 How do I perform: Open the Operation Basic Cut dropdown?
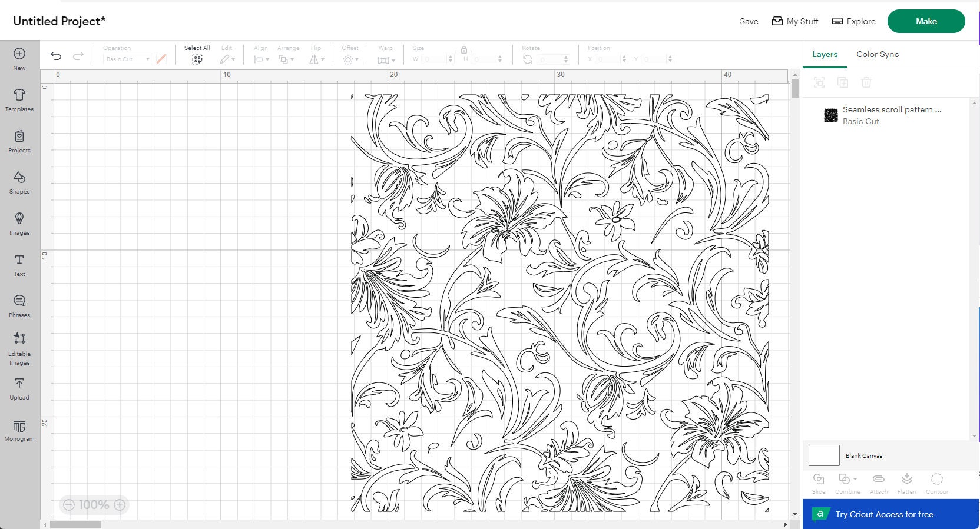point(128,59)
